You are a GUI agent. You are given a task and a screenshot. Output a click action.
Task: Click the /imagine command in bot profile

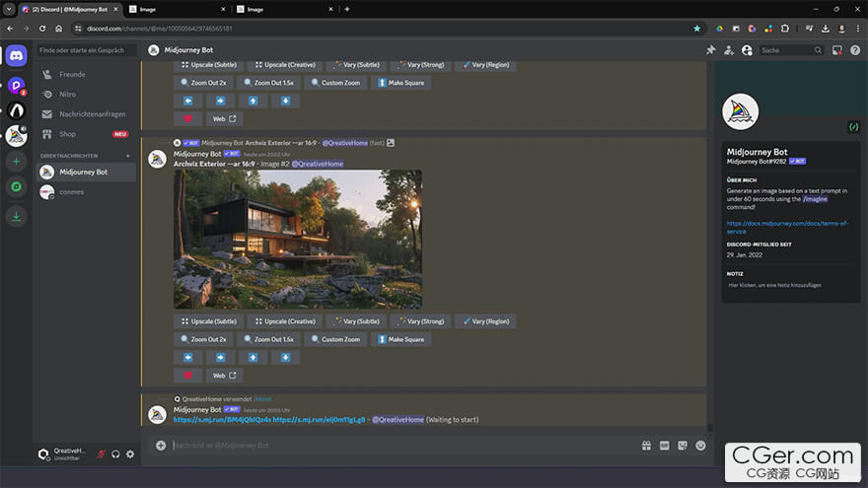(815, 199)
